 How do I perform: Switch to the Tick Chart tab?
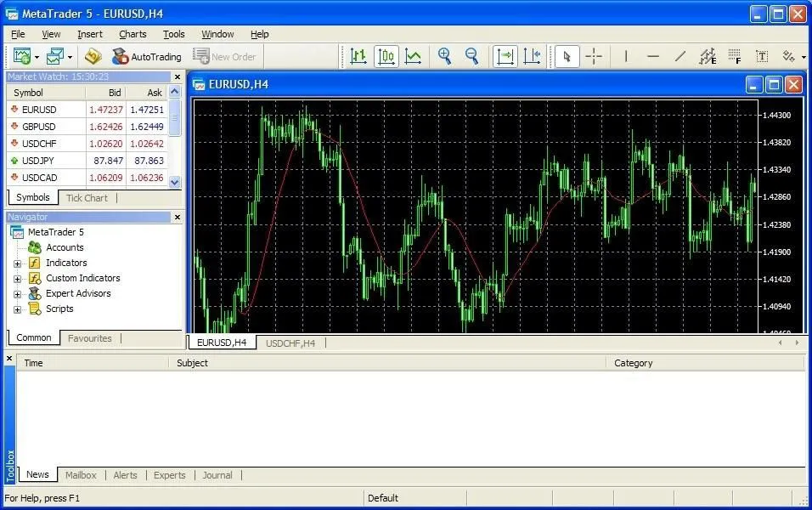point(87,198)
